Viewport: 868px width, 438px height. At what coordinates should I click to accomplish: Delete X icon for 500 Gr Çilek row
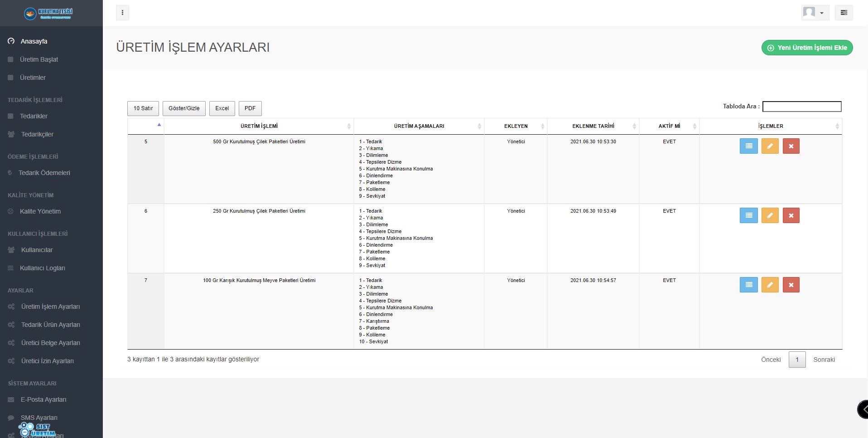[791, 146]
